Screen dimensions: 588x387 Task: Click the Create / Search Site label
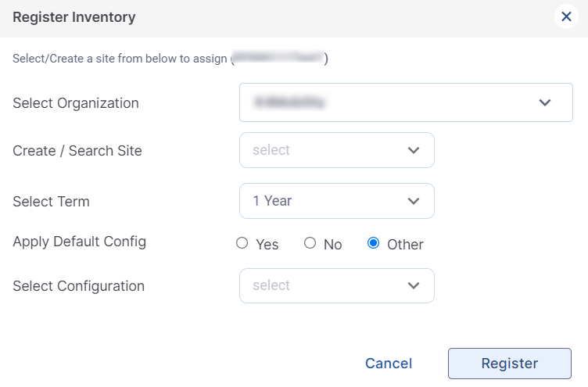(77, 151)
